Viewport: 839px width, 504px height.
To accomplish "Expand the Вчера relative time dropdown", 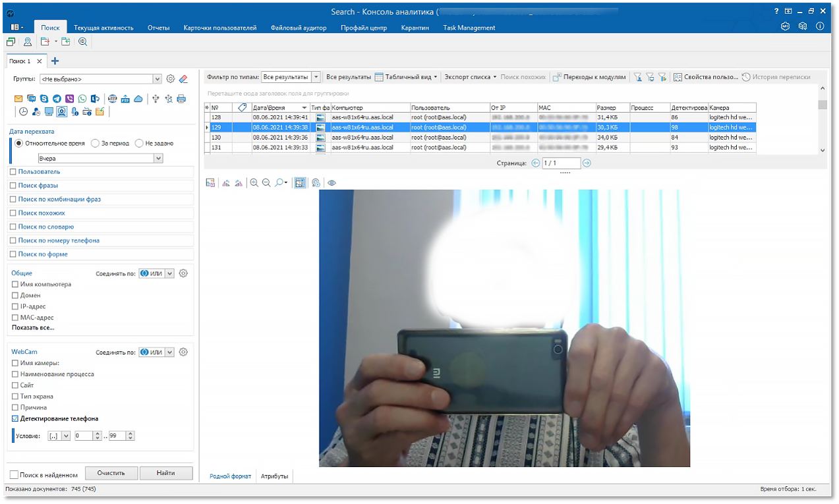I will (x=158, y=159).
